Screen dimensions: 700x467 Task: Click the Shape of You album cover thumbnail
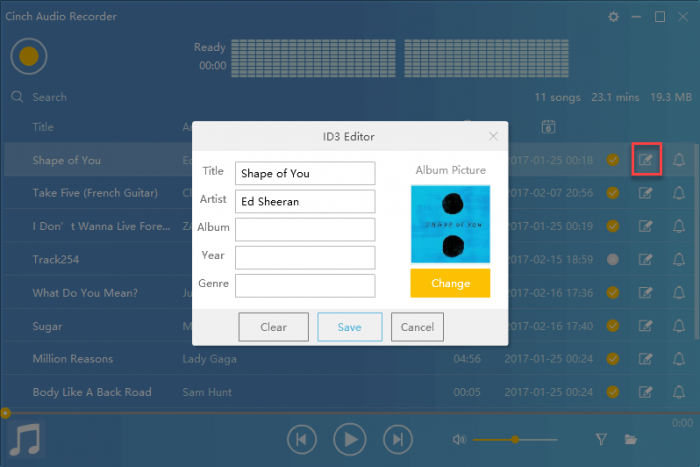point(450,224)
